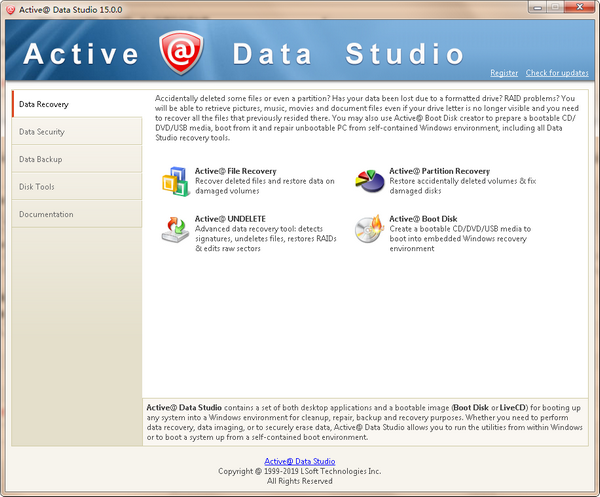
Task: Switch to the Data Security tab
Action: pyautogui.click(x=77, y=132)
